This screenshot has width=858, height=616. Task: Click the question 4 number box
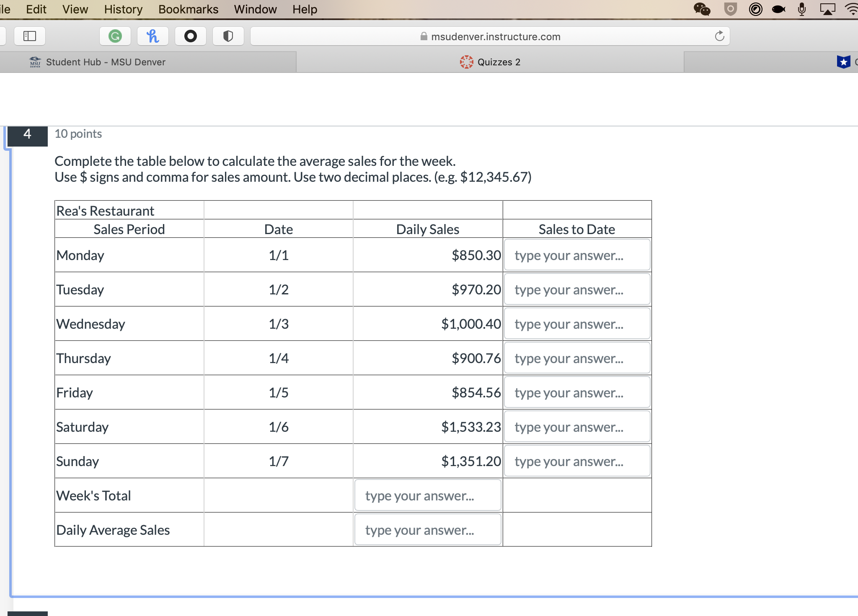tap(27, 134)
